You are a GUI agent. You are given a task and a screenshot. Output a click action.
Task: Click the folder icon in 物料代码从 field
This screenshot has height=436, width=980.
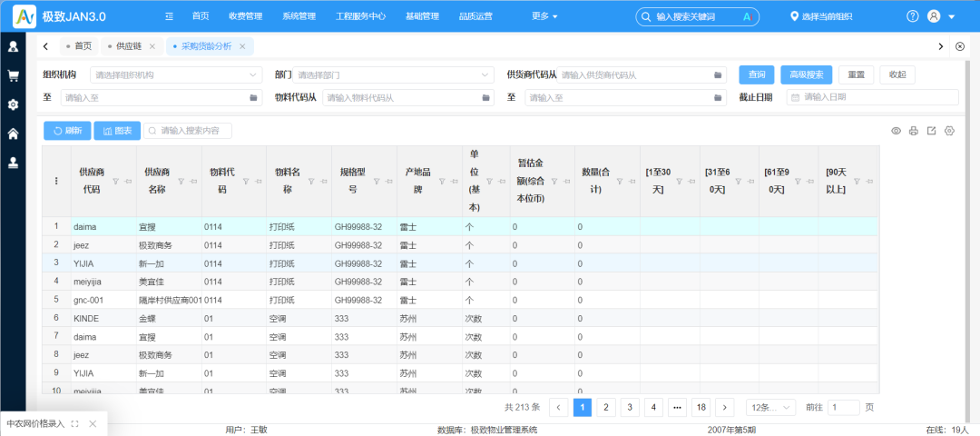coord(485,97)
